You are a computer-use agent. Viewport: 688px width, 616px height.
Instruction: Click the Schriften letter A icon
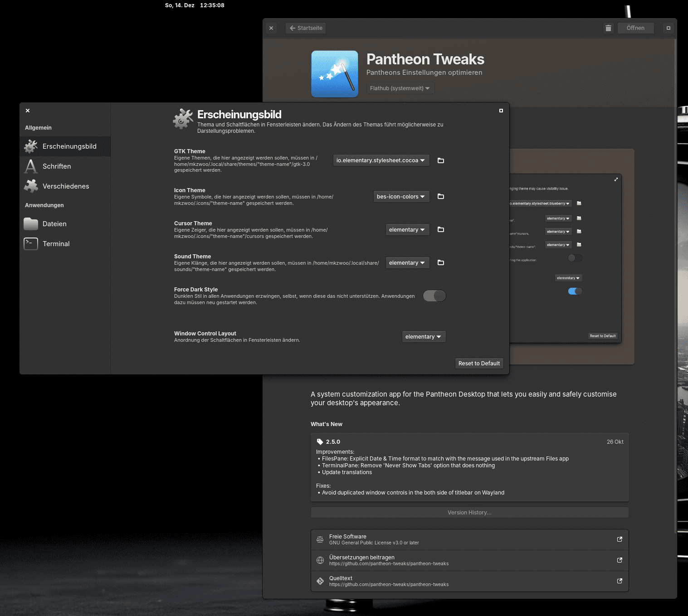tap(31, 166)
